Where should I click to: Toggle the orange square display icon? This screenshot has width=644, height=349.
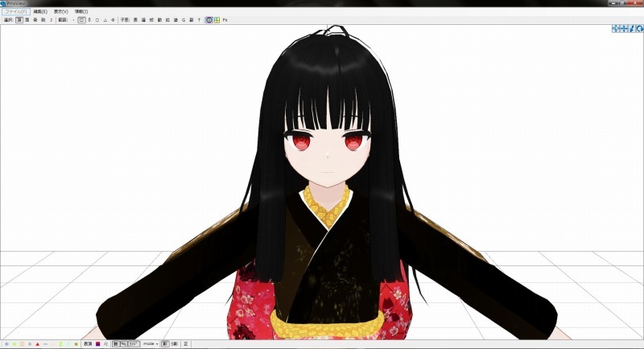pos(23,344)
